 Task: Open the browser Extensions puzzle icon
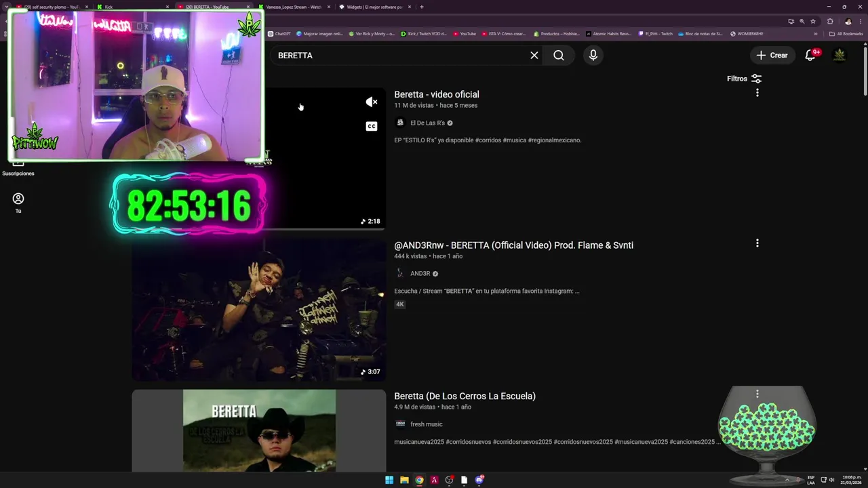[830, 21]
